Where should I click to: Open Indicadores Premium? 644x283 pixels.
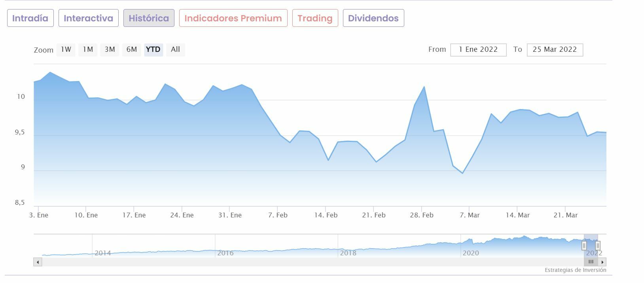pos(233,18)
